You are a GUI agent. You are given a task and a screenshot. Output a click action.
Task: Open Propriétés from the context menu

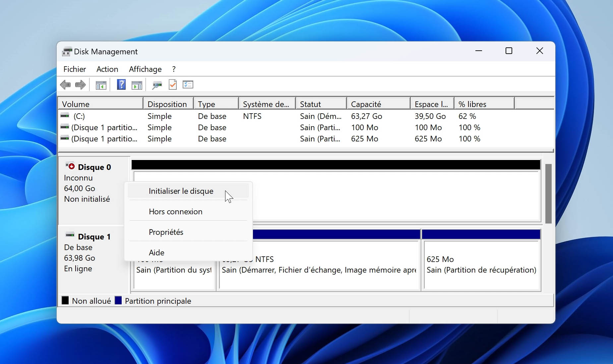click(188, 232)
